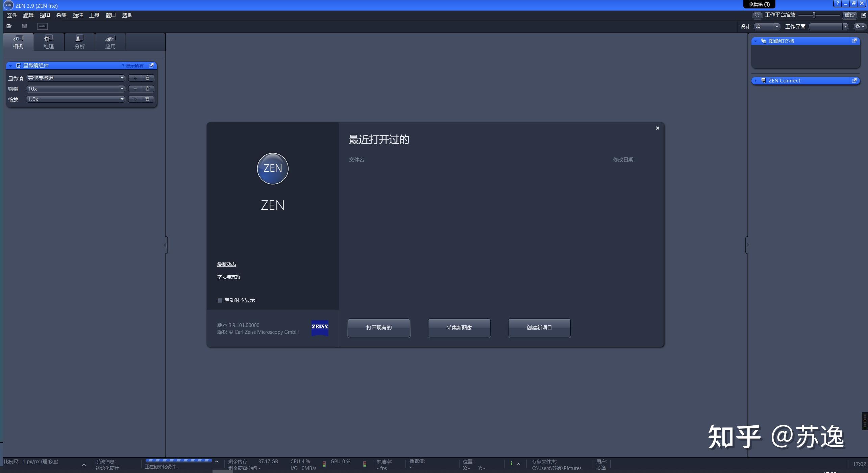Screen dimensions: 868x473
Task: Open the 设计 theme dropdown
Action: click(x=776, y=26)
